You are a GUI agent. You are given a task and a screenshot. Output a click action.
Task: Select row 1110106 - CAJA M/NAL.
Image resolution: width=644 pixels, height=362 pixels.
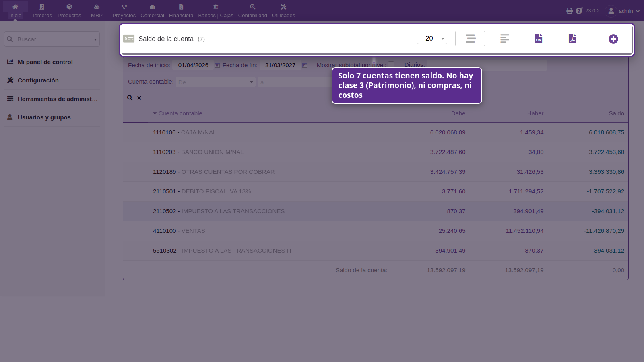[x=376, y=132]
